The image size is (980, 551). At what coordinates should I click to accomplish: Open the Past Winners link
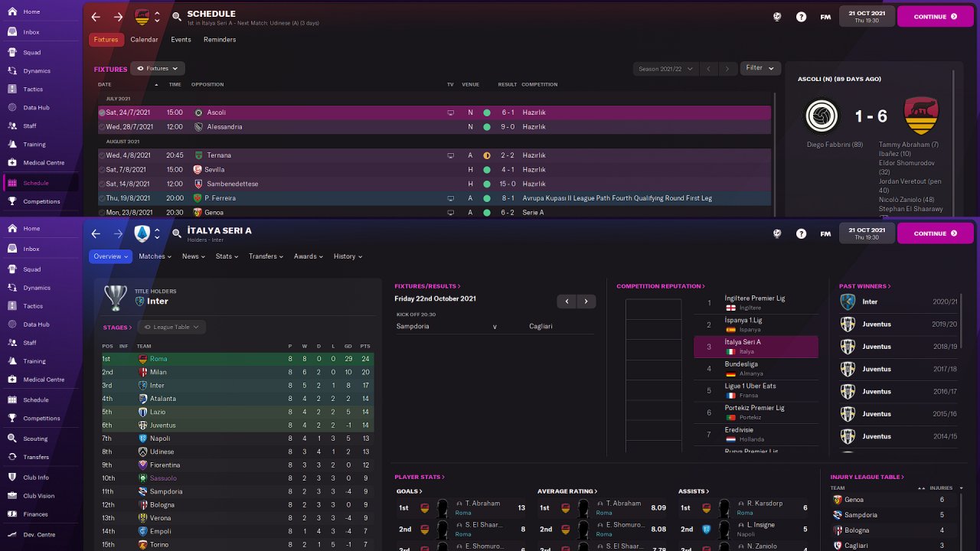tap(864, 286)
